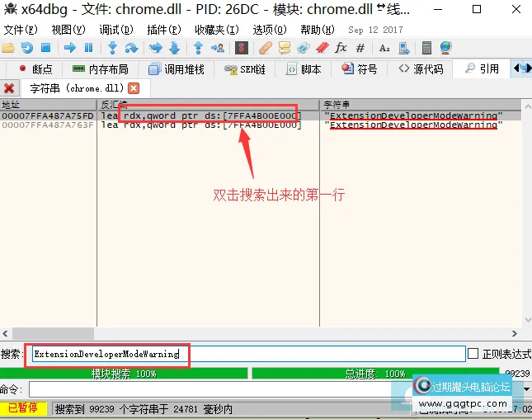Run the program with the right arrow icon
532x419 pixels.
pyautogui.click(x=69, y=48)
